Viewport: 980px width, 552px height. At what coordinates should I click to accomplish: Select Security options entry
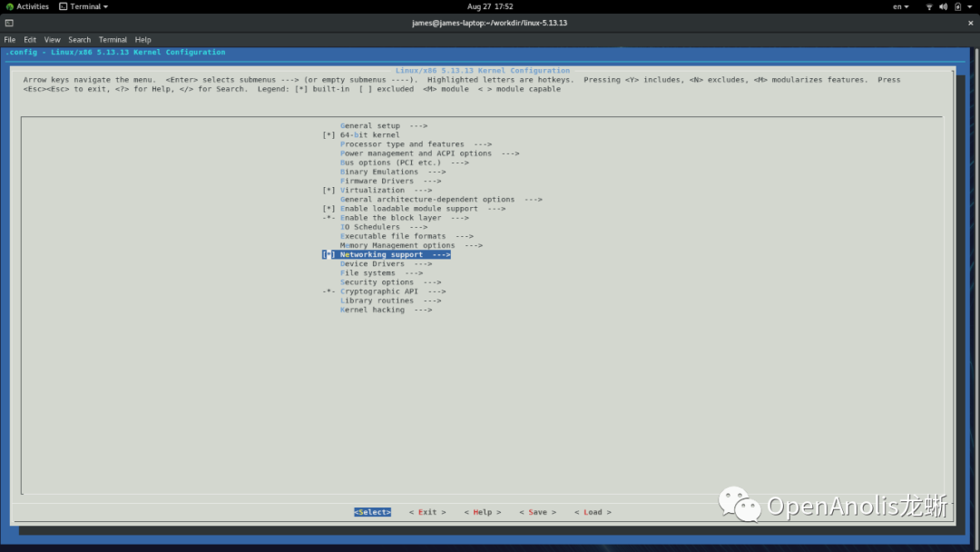coord(390,282)
